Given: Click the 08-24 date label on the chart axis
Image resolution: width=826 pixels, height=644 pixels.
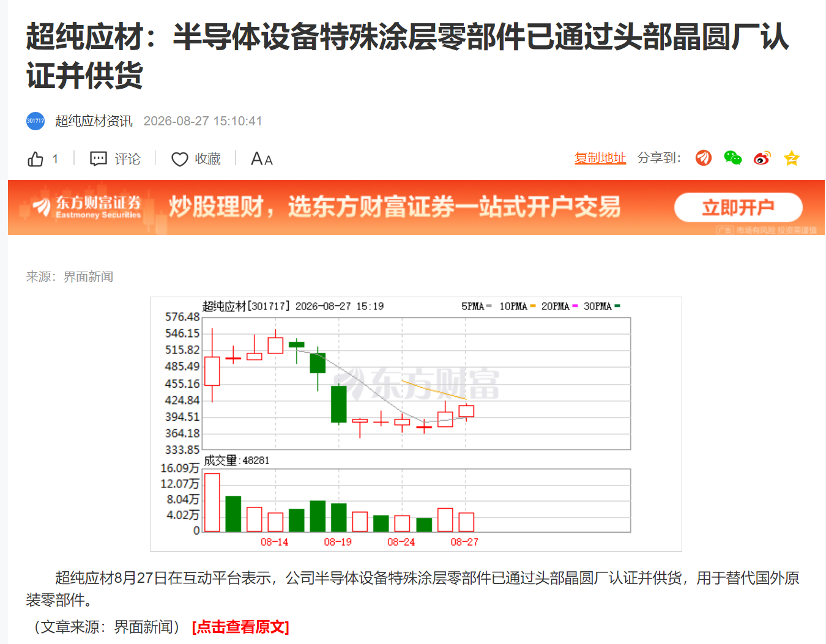Looking at the screenshot, I should [x=401, y=542].
